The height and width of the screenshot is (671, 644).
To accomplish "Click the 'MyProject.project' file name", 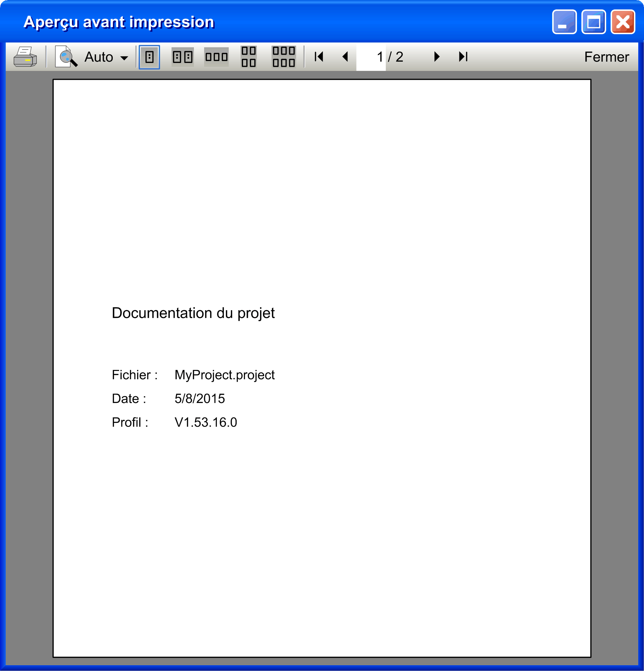I will pyautogui.click(x=225, y=375).
